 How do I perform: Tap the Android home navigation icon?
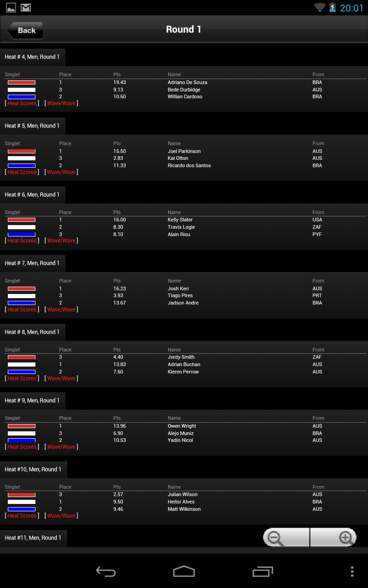tap(184, 571)
